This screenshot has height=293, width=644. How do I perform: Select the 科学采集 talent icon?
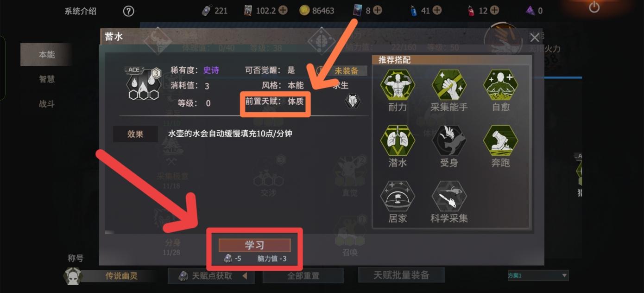pyautogui.click(x=449, y=196)
